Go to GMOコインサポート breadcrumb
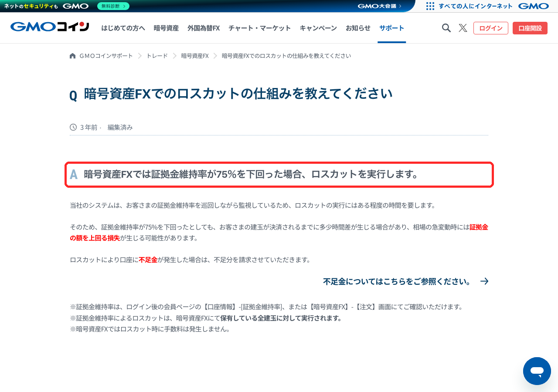The height and width of the screenshot is (392, 558). pyautogui.click(x=106, y=56)
